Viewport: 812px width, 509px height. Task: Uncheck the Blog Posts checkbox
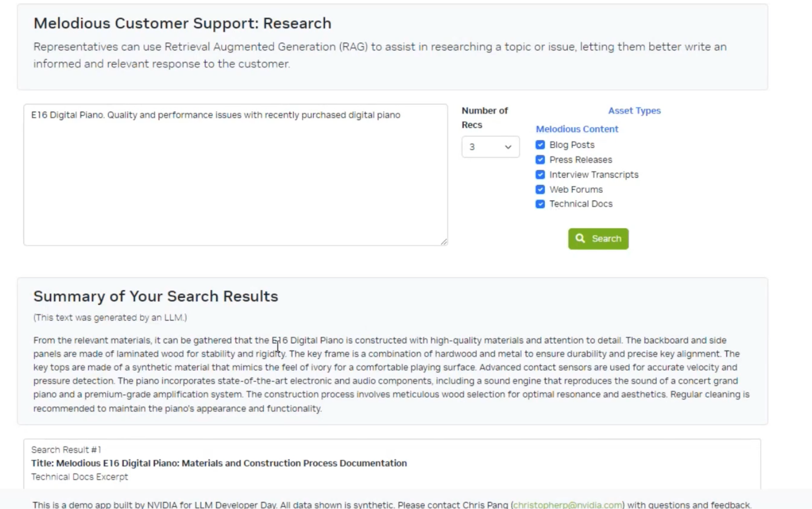pos(540,145)
